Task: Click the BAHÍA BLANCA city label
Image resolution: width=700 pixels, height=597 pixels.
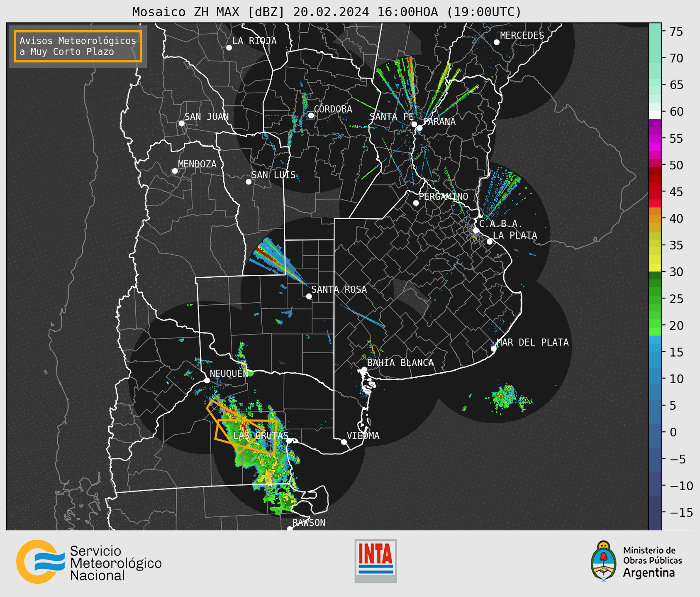Action: 400,363
